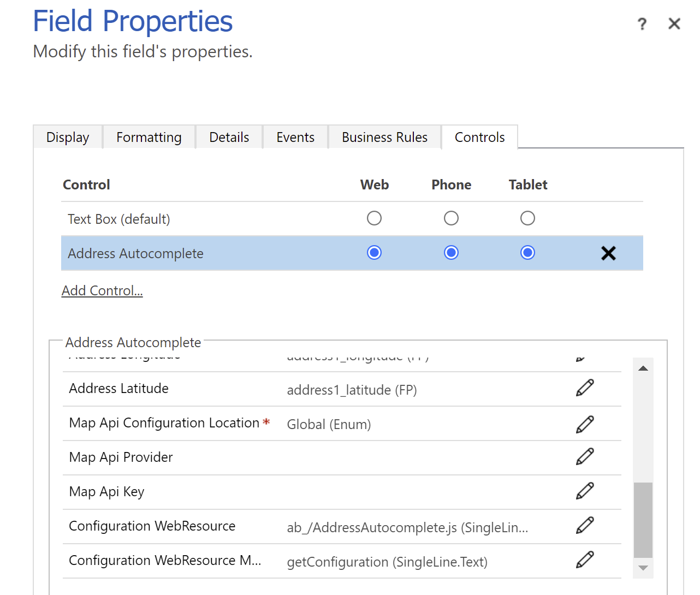Select Text Box default for Web
The image size is (700, 595).
pos(374,218)
